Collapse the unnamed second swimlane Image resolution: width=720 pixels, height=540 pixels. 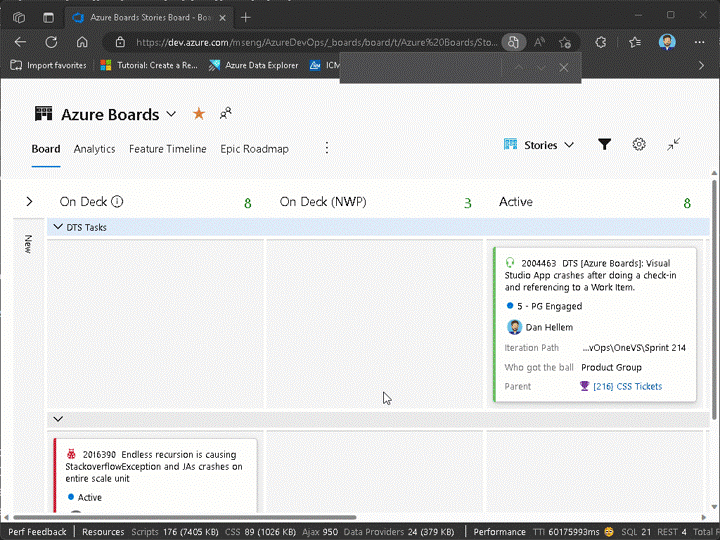pyautogui.click(x=58, y=419)
